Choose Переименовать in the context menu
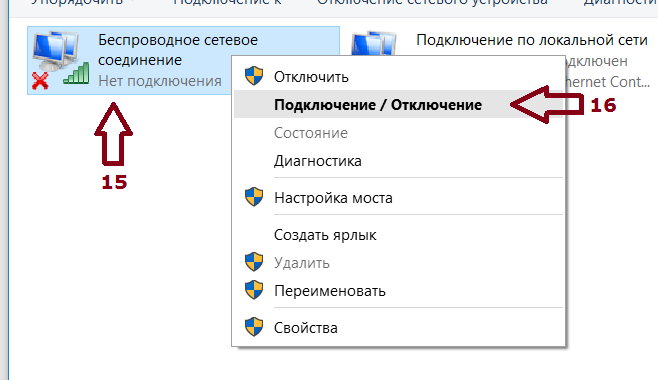Screen dimensions: 658x380 click(398, 291)
